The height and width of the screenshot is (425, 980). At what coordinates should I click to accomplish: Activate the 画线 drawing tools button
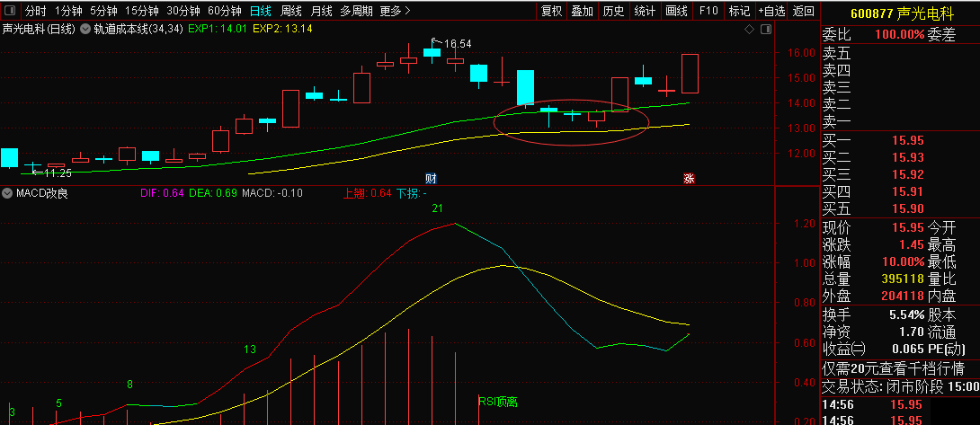[676, 11]
